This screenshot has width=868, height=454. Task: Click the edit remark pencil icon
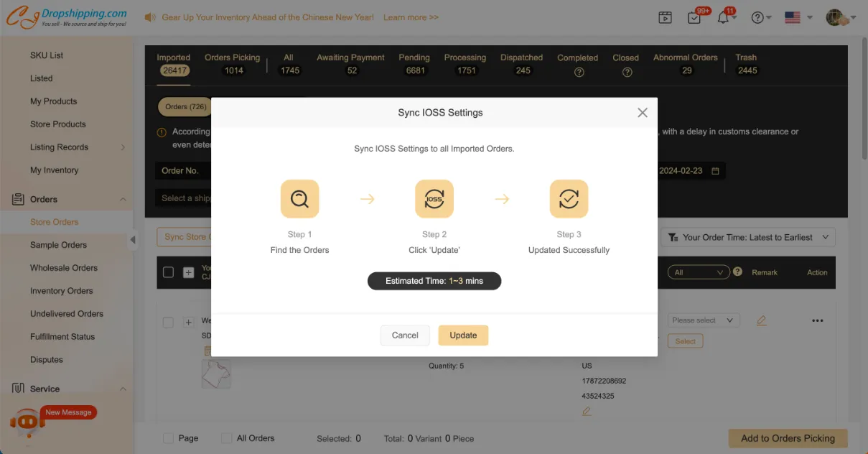pos(761,320)
